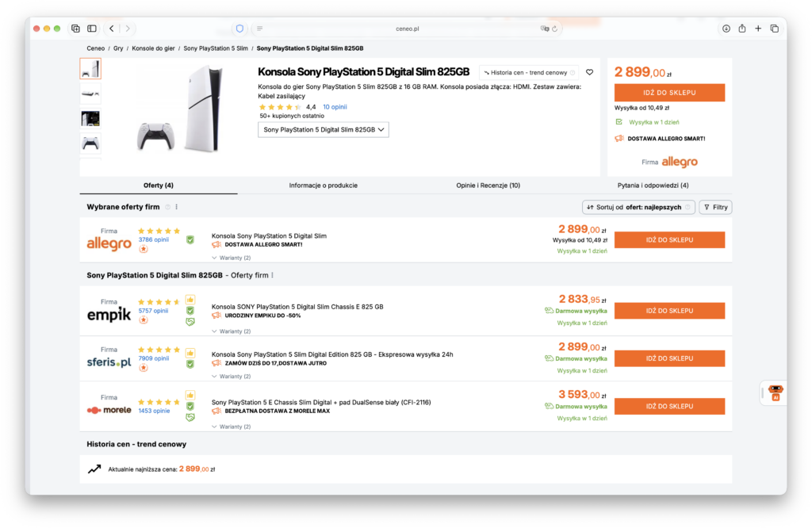Open Historia cen - trend cenowy button

click(x=529, y=72)
